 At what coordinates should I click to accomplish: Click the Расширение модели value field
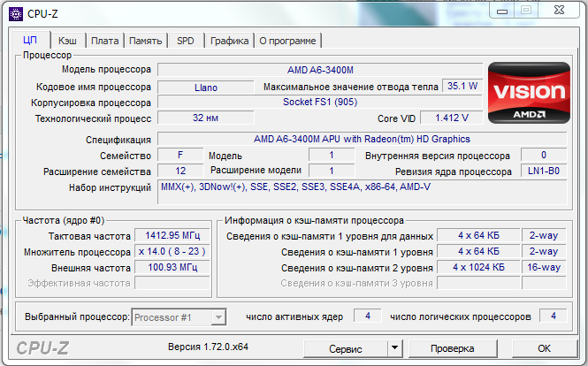pos(332,171)
